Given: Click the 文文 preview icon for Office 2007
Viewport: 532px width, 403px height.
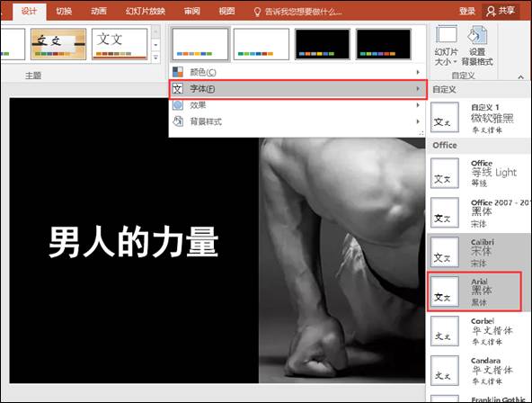Looking at the screenshot, I should click(x=445, y=212).
